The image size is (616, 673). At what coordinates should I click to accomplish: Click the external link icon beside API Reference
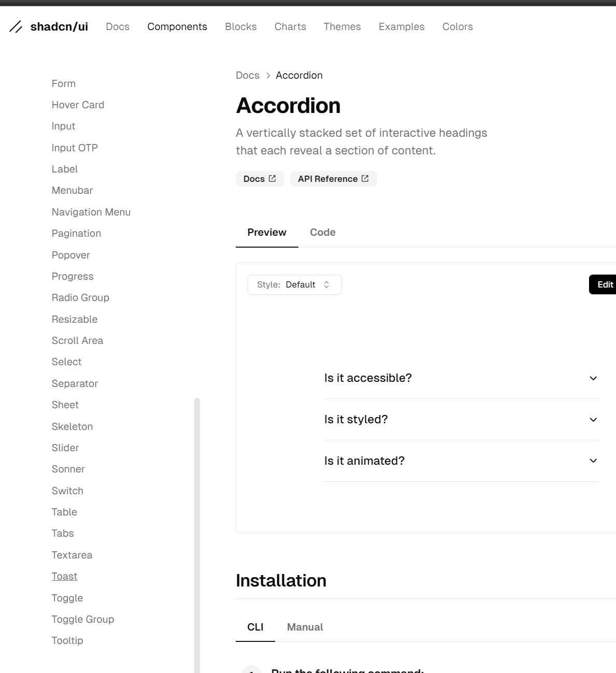coord(365,178)
